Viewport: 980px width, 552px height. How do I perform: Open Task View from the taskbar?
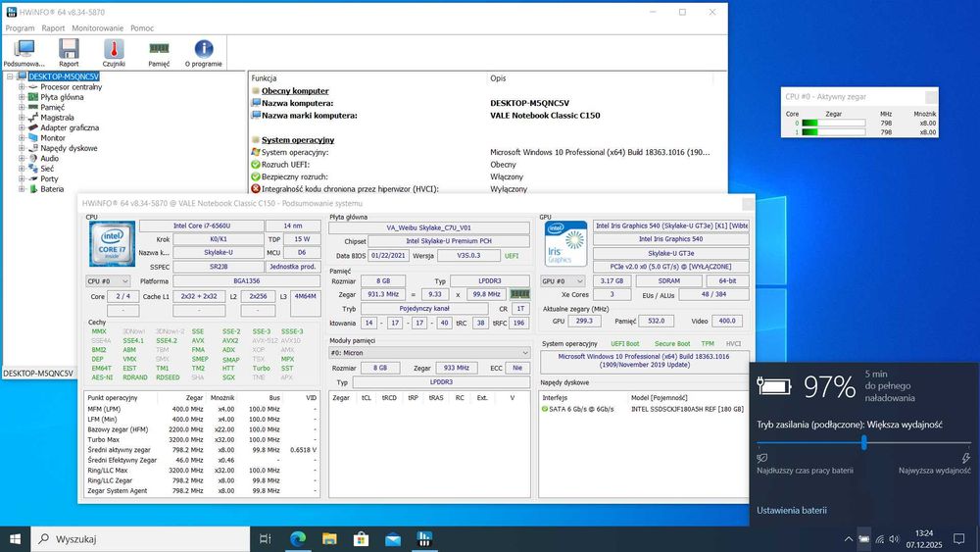pos(265,539)
